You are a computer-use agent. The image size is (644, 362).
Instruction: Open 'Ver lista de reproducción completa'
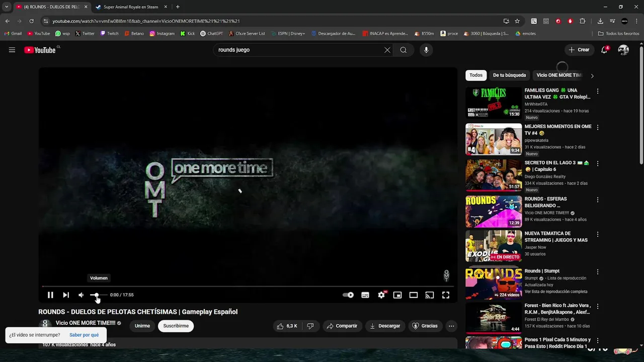coord(556,292)
